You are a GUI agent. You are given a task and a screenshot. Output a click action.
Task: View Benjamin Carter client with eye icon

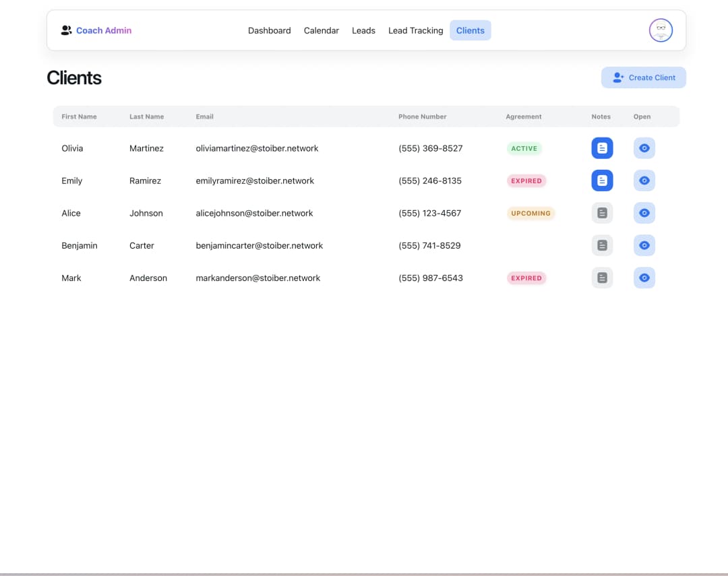[644, 245]
